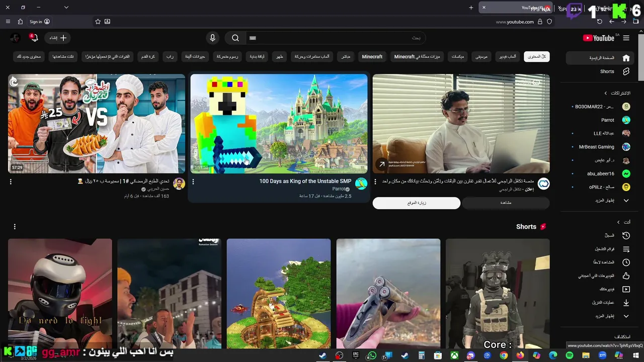This screenshot has height=362, width=644.
Task: Open the Minecraft floating island Short
Action: [x=279, y=294]
